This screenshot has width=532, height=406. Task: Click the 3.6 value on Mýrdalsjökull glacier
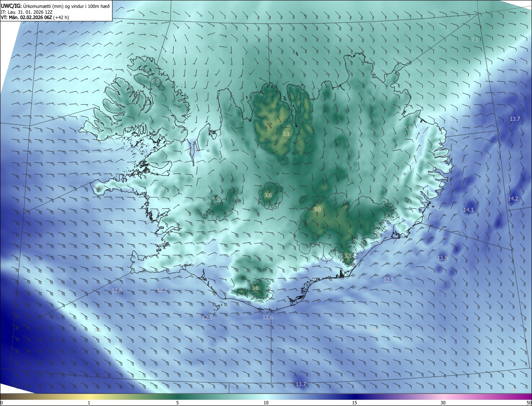(255, 288)
